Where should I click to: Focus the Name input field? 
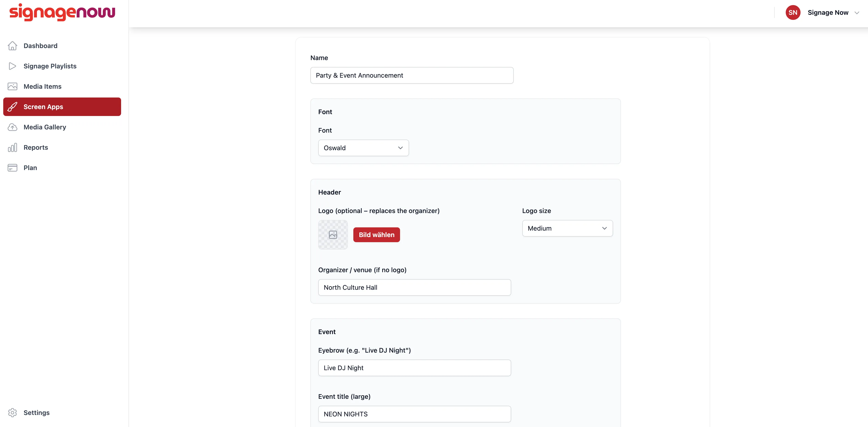[412, 76]
